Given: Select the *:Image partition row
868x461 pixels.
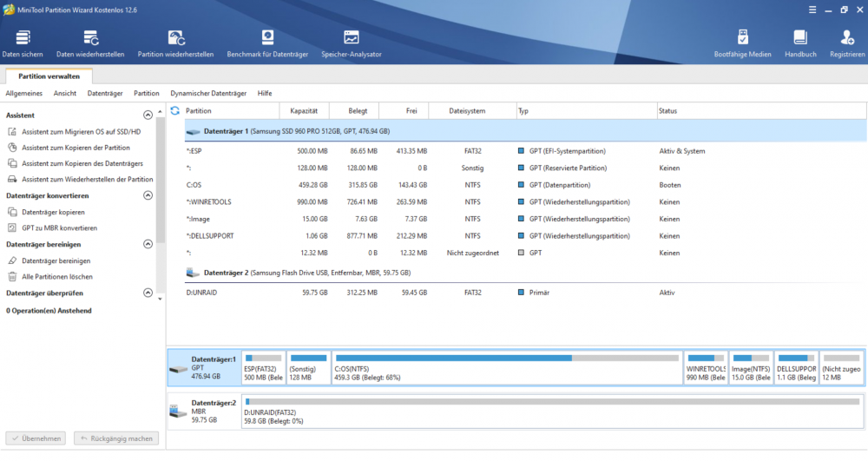Looking at the screenshot, I should point(525,219).
